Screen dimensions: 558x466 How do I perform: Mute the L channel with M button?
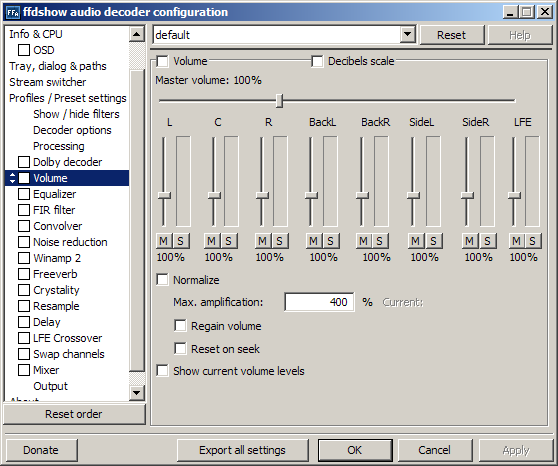click(x=164, y=241)
